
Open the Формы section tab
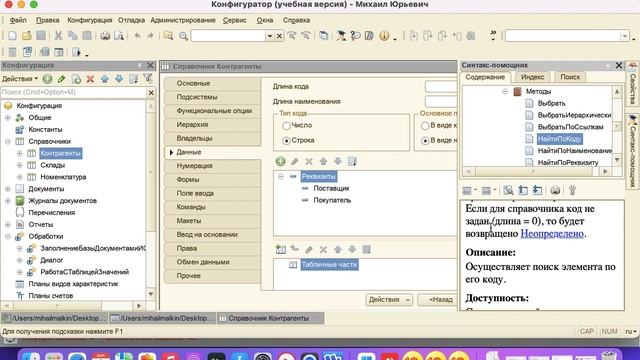tap(212, 180)
